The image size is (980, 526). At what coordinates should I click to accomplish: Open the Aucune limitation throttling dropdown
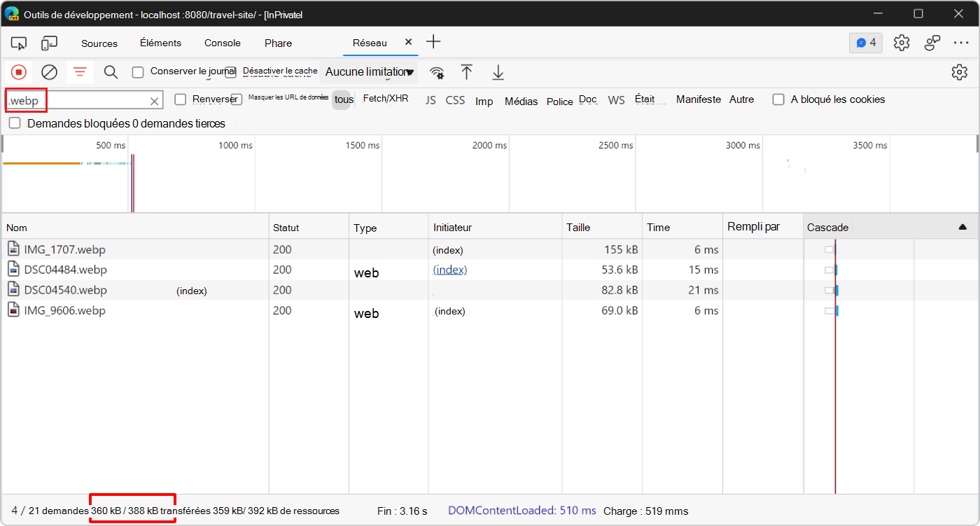pyautogui.click(x=370, y=72)
